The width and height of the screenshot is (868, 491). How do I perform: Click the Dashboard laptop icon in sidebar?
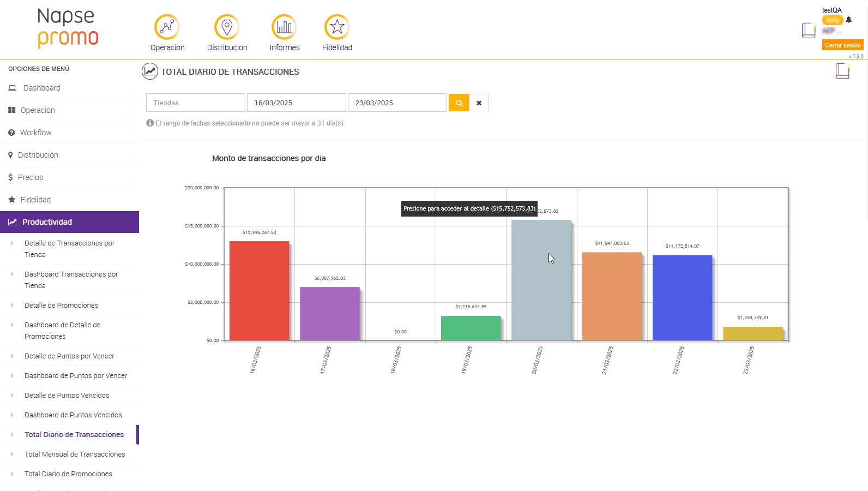pos(12,88)
